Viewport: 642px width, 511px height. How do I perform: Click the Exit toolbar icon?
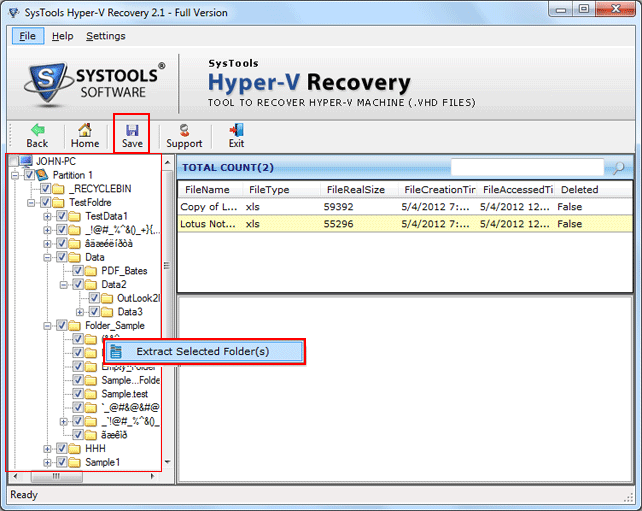(x=236, y=130)
